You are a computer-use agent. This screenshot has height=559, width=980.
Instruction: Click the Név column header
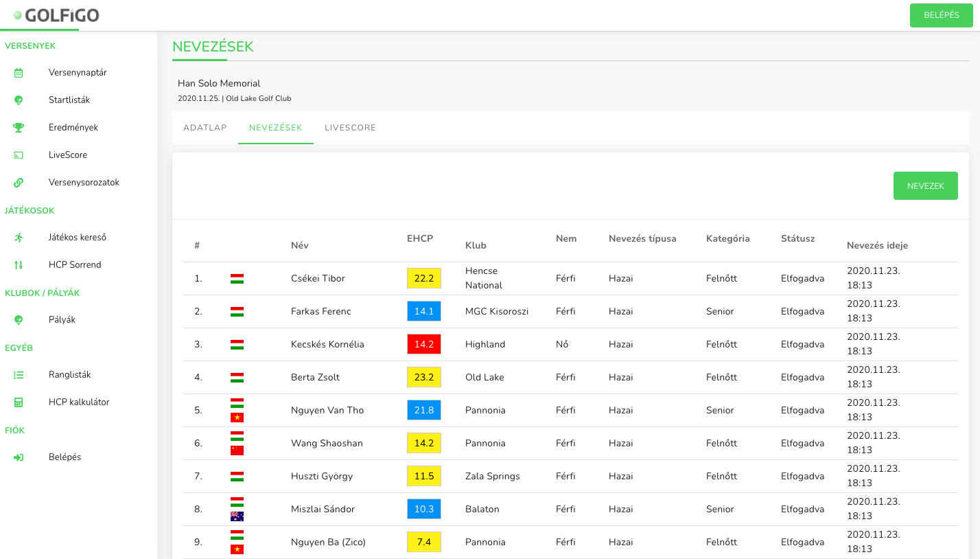(x=300, y=245)
